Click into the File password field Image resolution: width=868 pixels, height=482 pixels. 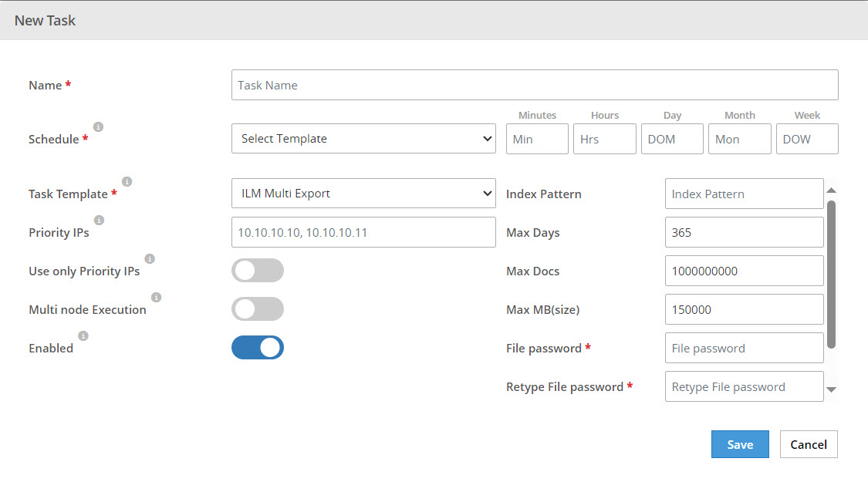point(744,348)
